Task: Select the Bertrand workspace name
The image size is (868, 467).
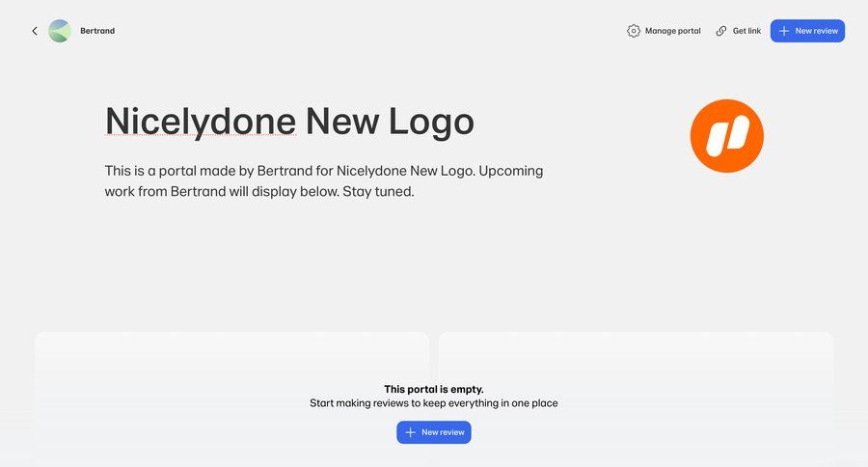Action: click(97, 31)
